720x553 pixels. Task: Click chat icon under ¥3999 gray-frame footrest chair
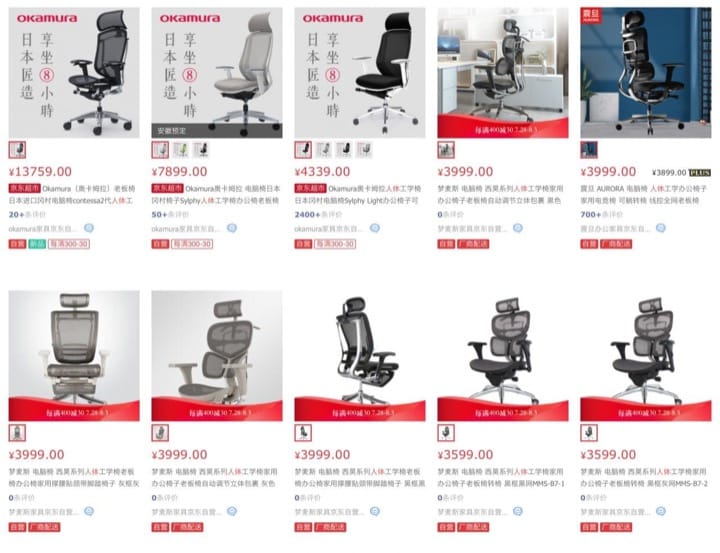pyautogui.click(x=89, y=511)
